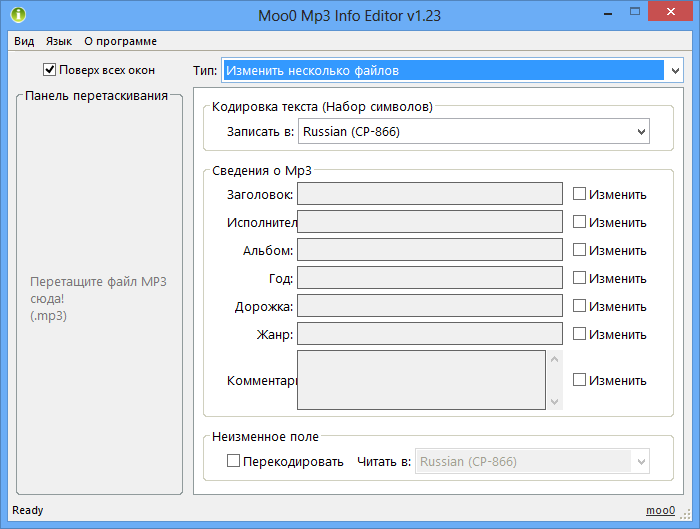Toggle the Перекодировать checkbox

(x=233, y=461)
